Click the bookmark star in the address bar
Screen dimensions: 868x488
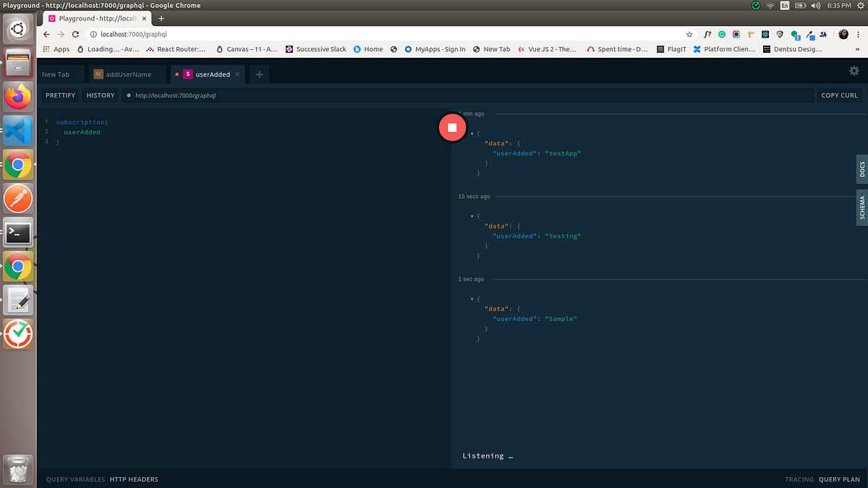(689, 34)
